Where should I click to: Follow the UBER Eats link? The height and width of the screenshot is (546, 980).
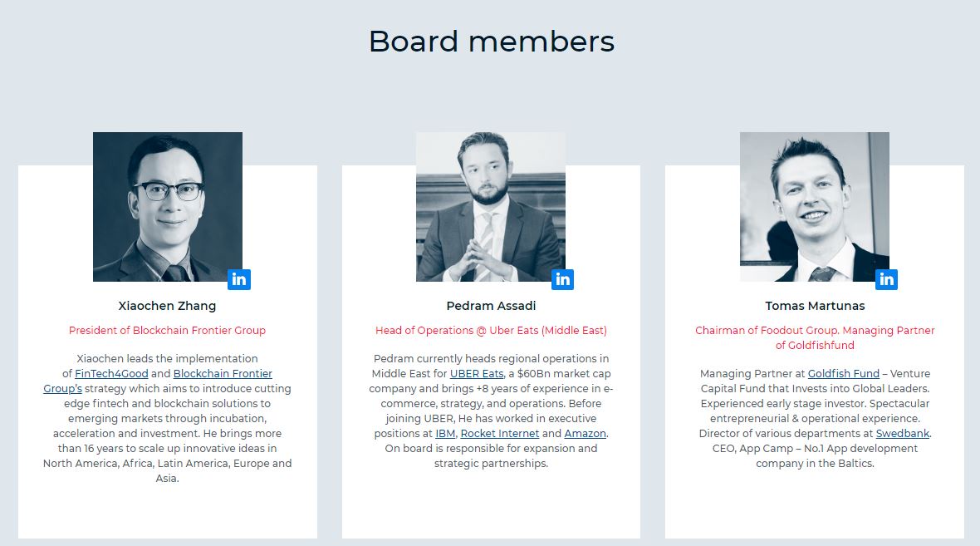[477, 373]
